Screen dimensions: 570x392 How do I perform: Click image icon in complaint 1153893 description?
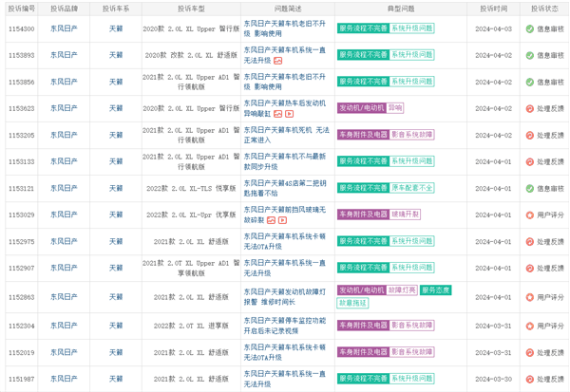click(x=278, y=61)
